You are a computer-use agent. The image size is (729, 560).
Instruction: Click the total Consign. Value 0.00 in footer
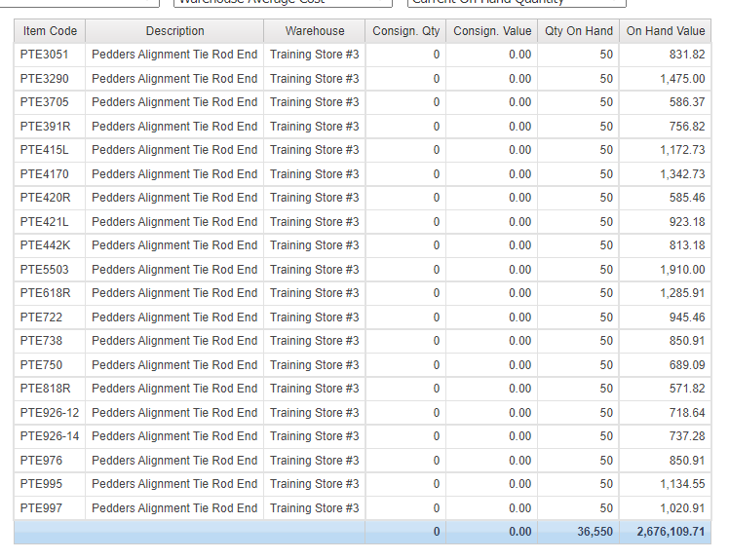(519, 532)
